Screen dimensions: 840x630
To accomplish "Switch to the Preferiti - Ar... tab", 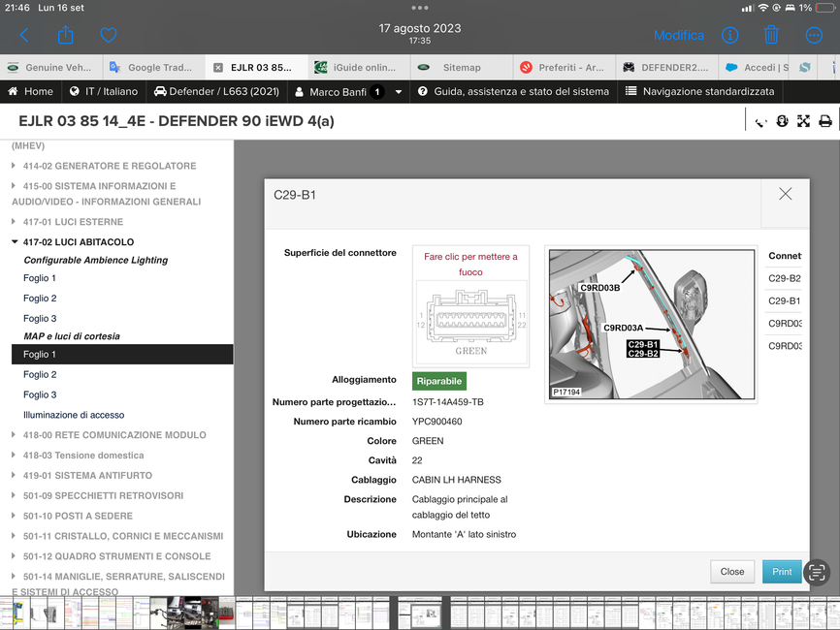I will point(565,68).
